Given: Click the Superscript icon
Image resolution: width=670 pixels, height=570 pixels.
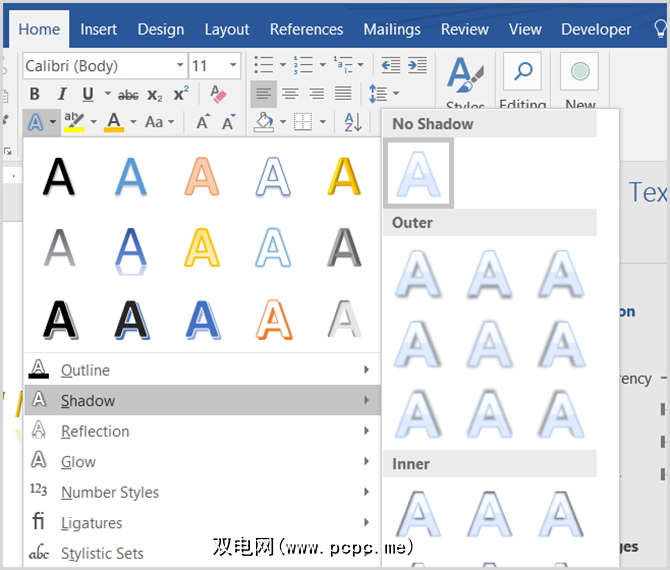Looking at the screenshot, I should [181, 94].
